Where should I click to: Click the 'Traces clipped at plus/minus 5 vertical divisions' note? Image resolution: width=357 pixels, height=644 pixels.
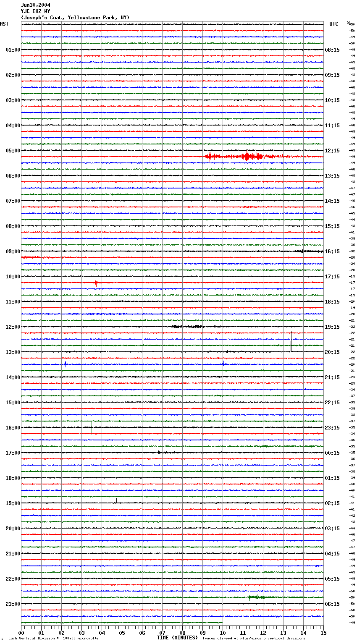point(254,639)
